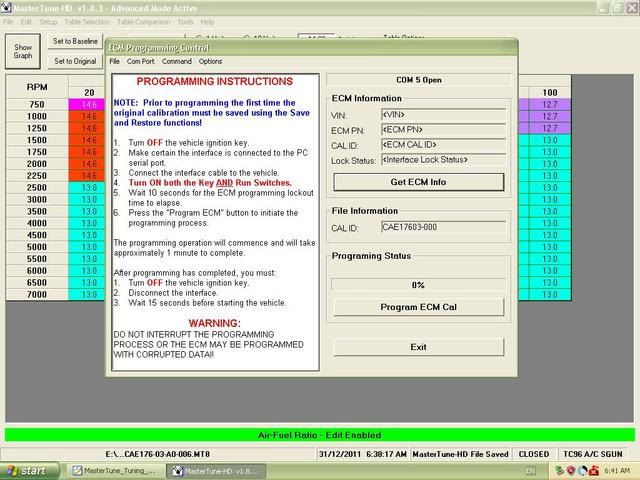Click the Get ECM Info button
The width and height of the screenshot is (640, 480).
pos(418,182)
